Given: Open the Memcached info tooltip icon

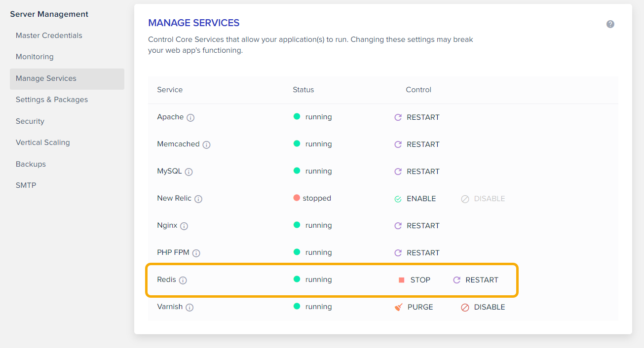Looking at the screenshot, I should (x=206, y=144).
